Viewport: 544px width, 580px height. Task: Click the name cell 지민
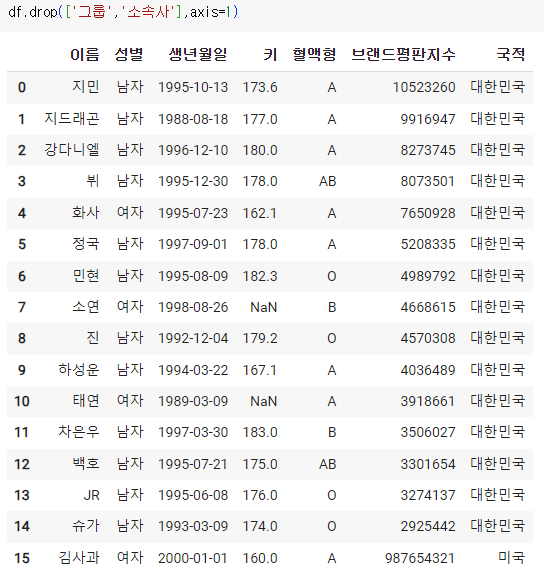pos(86,87)
